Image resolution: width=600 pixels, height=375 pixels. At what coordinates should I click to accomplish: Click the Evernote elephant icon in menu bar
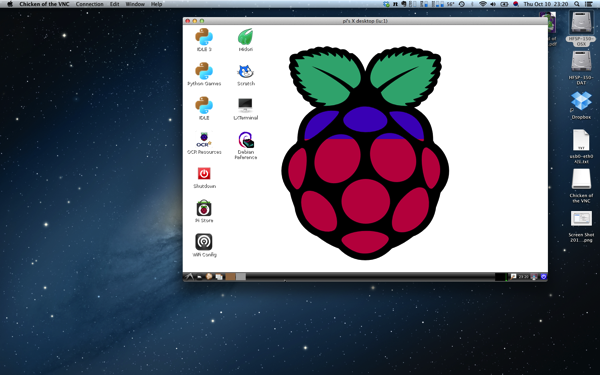click(404, 4)
